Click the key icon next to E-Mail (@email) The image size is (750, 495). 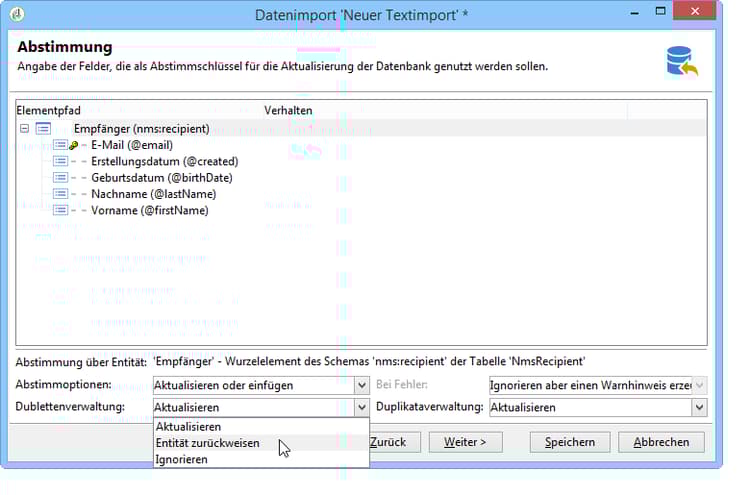(x=74, y=145)
